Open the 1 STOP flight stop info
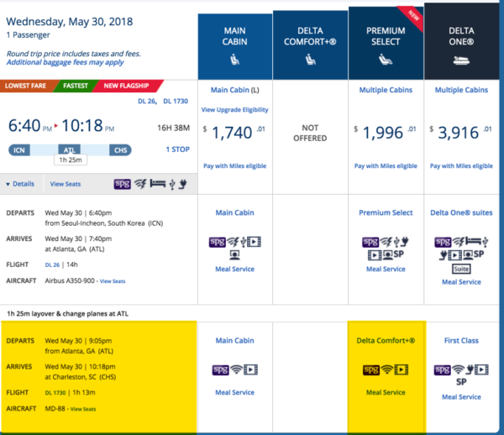 coord(178,149)
